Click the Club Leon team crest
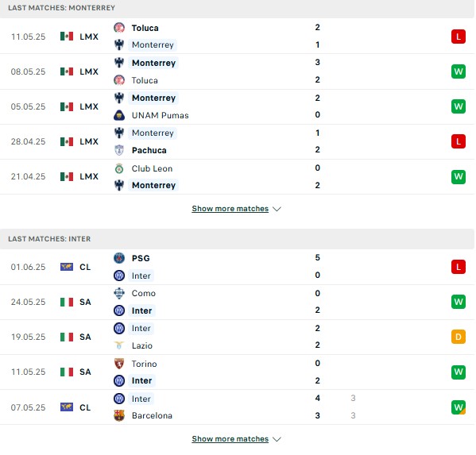The width and height of the screenshot is (476, 455). [119, 168]
